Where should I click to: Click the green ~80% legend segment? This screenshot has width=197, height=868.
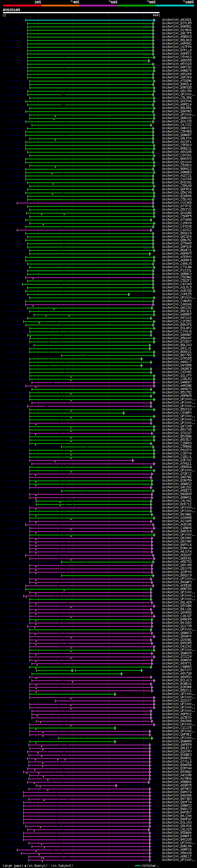point(136,6)
